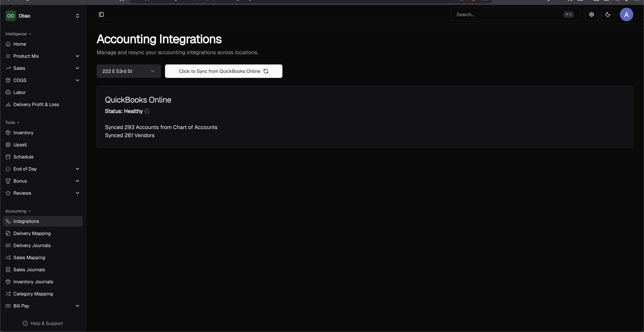Open the 222 E 53rd St location dropdown
This screenshot has width=644, height=332.
click(x=129, y=71)
